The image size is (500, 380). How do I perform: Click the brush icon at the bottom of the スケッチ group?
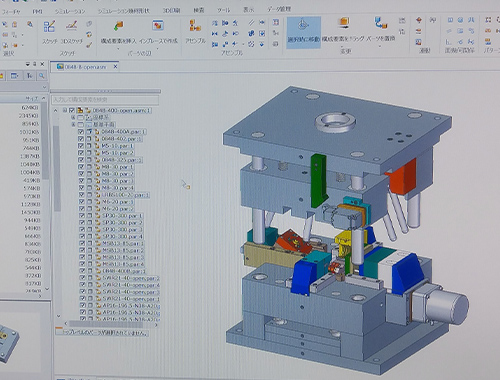(x=89, y=45)
